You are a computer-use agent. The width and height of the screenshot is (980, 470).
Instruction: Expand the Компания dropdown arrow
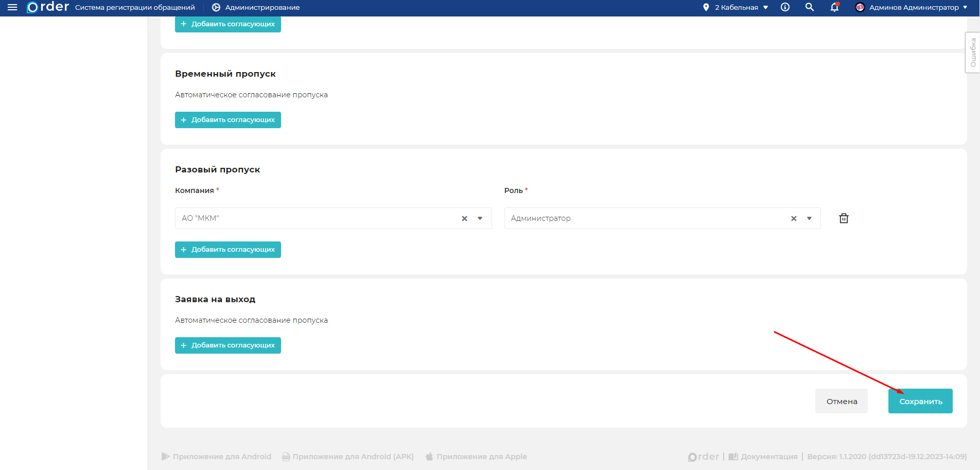[480, 218]
